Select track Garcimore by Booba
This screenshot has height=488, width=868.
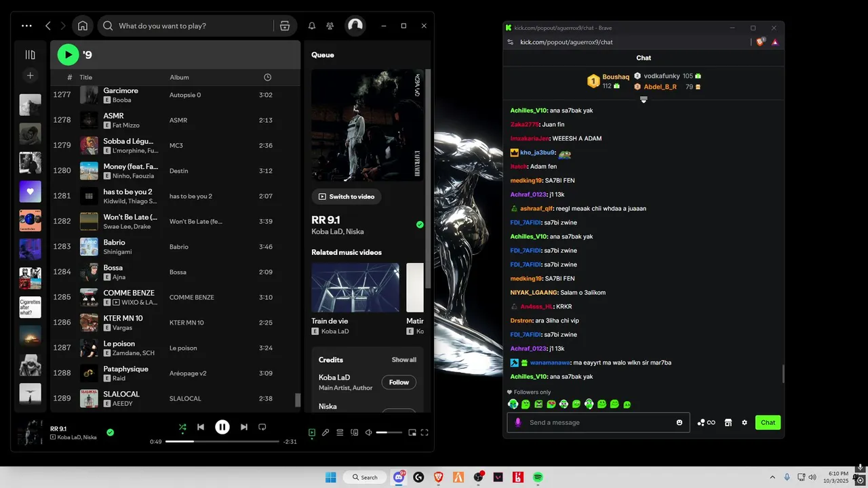point(175,95)
